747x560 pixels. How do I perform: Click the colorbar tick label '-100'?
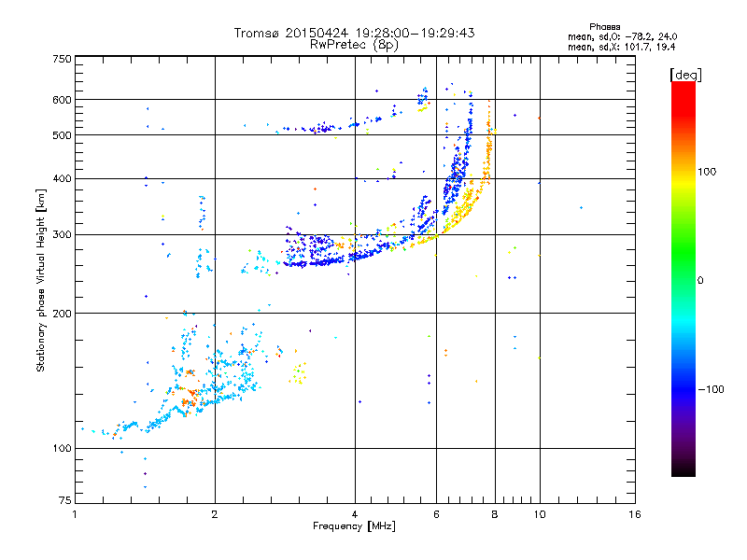pyautogui.click(x=712, y=389)
